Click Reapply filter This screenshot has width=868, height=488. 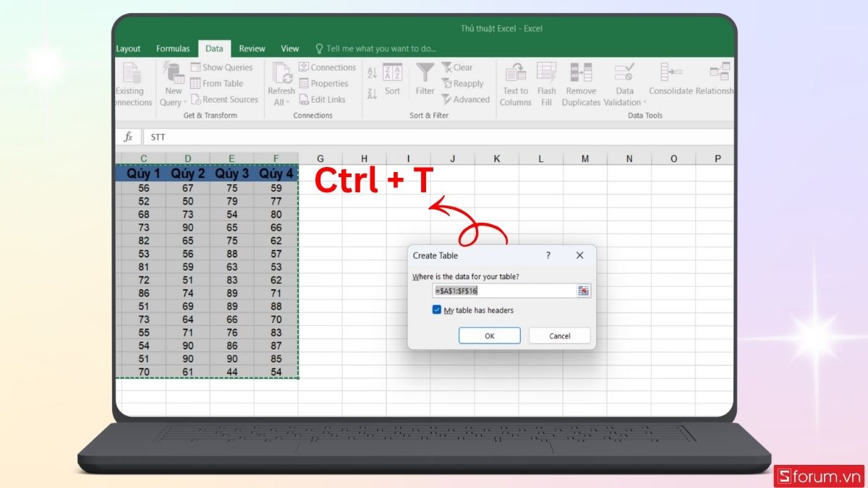pos(462,83)
